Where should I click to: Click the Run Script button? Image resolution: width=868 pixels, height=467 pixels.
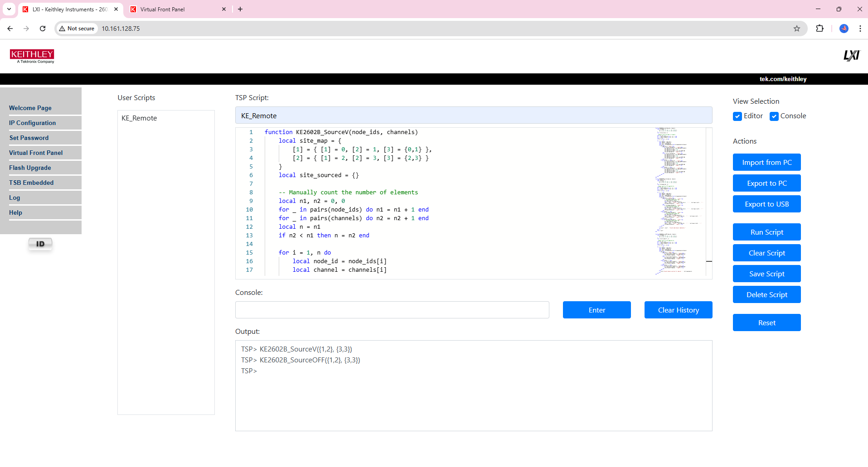point(766,232)
